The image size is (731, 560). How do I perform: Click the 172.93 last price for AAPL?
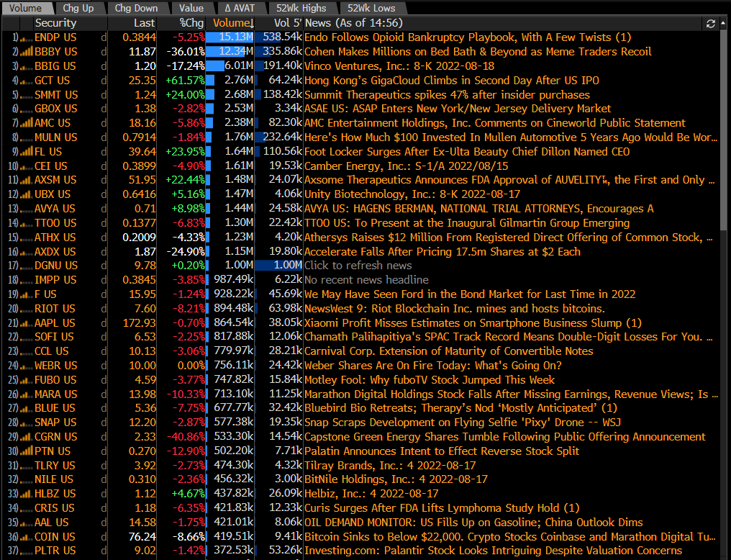pos(140,323)
